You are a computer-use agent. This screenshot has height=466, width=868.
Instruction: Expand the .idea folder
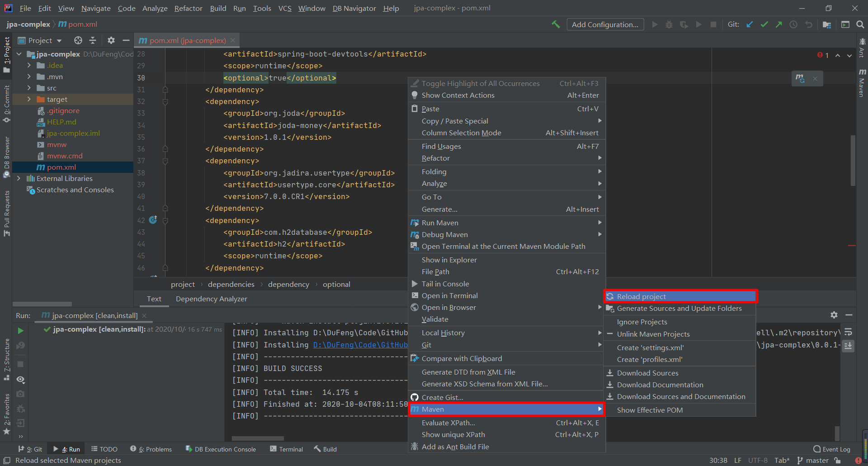(x=29, y=65)
